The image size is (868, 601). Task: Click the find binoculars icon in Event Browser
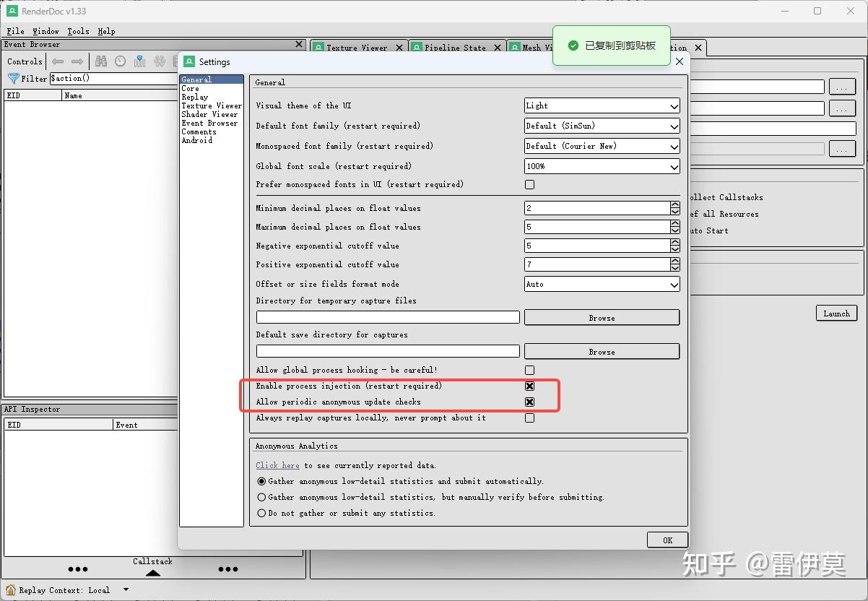click(x=100, y=61)
